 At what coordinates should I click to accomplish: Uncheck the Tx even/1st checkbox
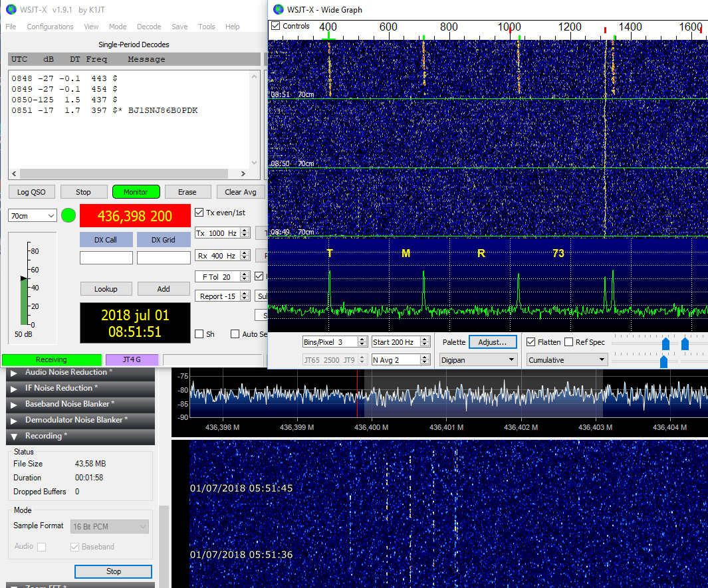click(199, 213)
